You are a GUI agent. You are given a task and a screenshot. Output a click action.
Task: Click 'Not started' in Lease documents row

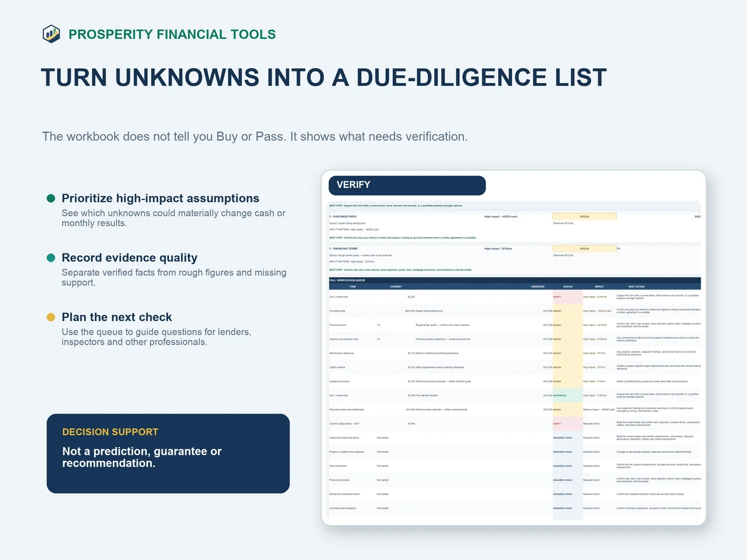[x=383, y=438]
